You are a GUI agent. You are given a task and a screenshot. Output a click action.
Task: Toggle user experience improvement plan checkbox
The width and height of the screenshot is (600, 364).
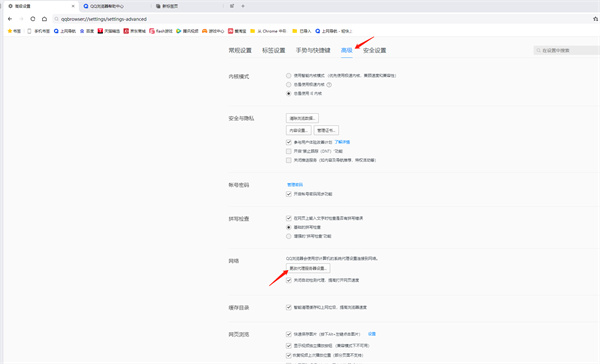click(x=289, y=142)
